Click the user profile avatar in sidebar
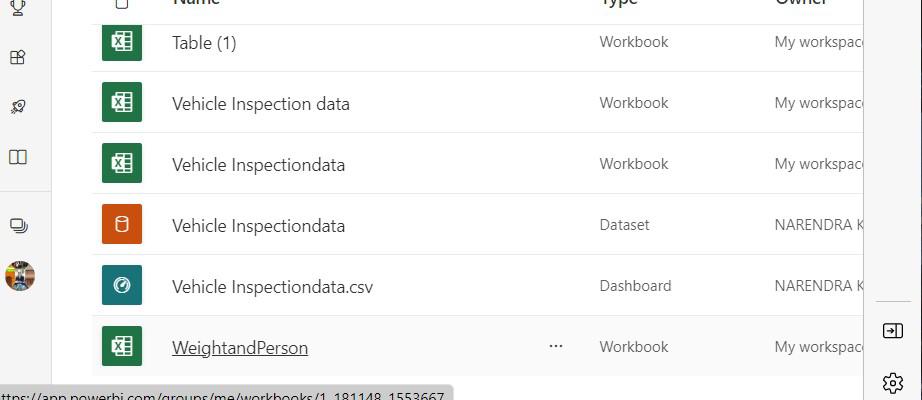This screenshot has width=922, height=400. tap(19, 276)
